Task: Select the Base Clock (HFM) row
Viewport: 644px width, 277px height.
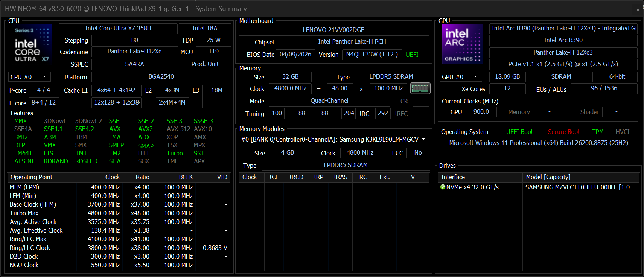Action: (x=119, y=204)
